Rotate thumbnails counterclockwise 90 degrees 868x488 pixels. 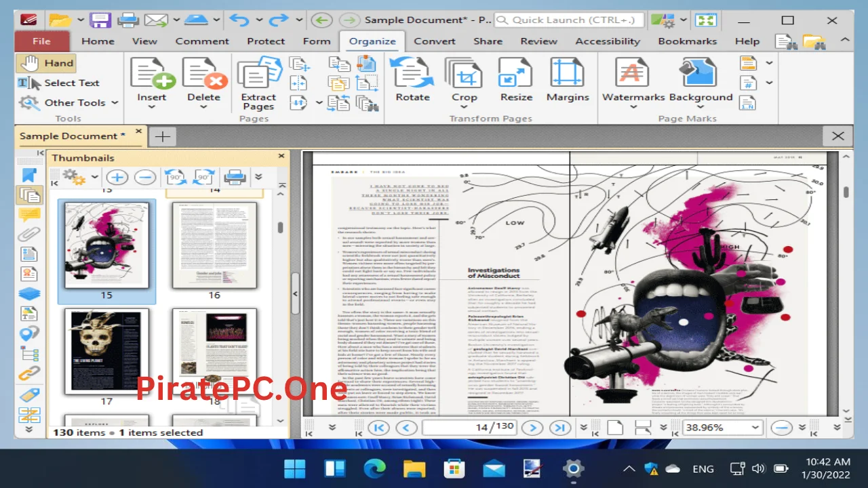[176, 178]
